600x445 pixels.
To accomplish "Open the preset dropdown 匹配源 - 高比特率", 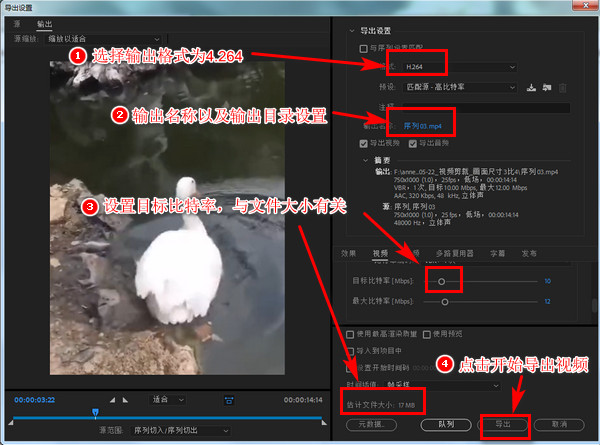I will [460, 87].
